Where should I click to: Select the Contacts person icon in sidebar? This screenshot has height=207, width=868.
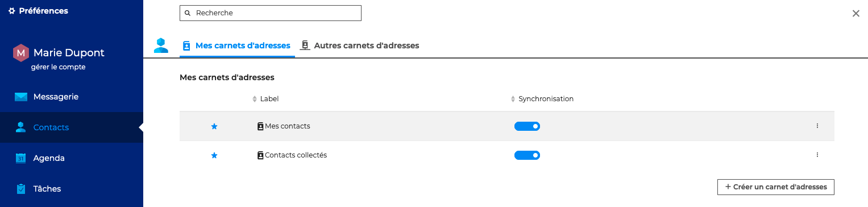click(21, 127)
